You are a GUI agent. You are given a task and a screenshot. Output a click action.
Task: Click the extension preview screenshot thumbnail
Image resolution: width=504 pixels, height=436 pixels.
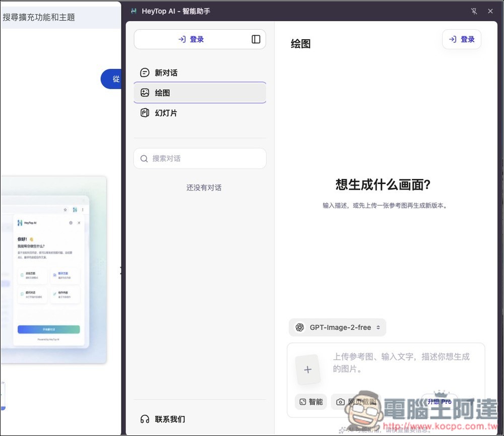(53, 270)
